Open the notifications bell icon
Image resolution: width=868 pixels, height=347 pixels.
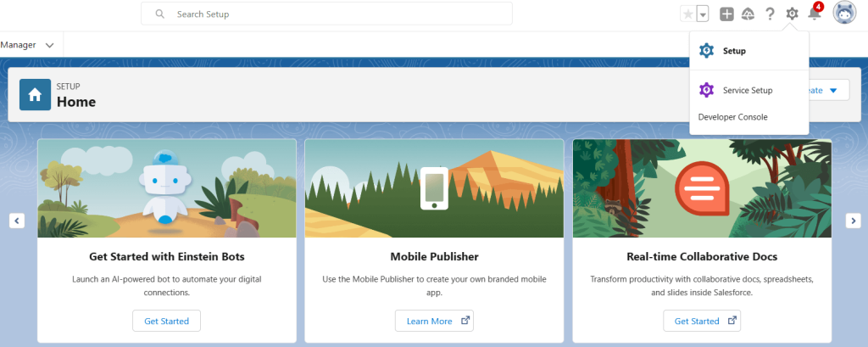815,14
